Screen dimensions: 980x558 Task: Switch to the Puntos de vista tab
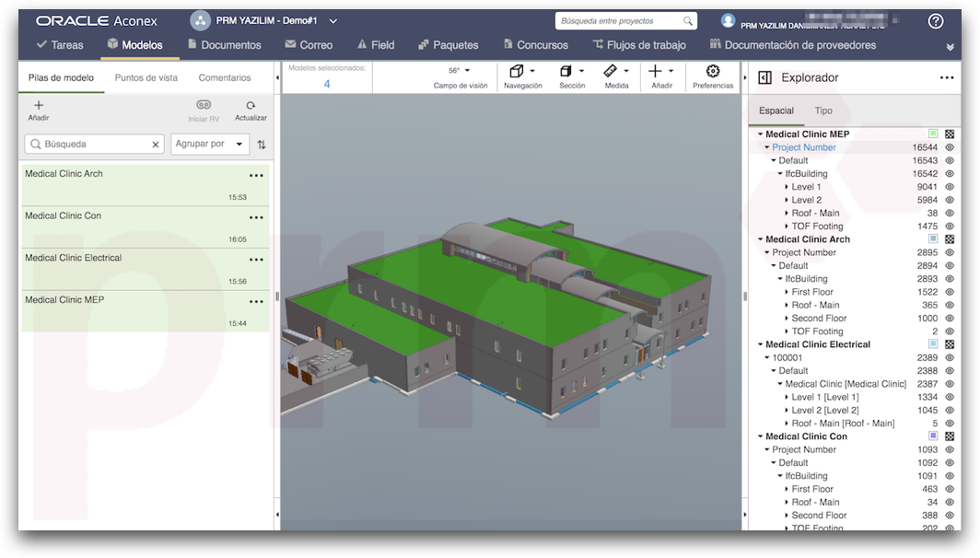tap(146, 78)
